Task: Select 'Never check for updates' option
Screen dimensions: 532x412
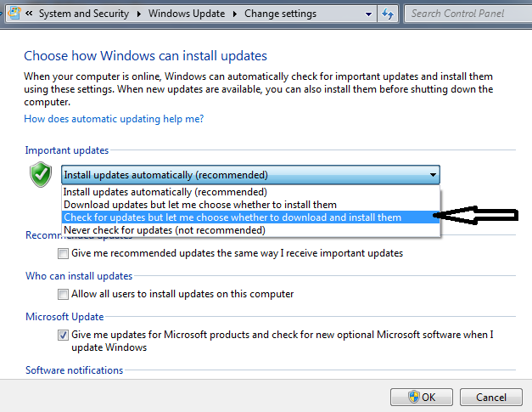Action: (250, 230)
